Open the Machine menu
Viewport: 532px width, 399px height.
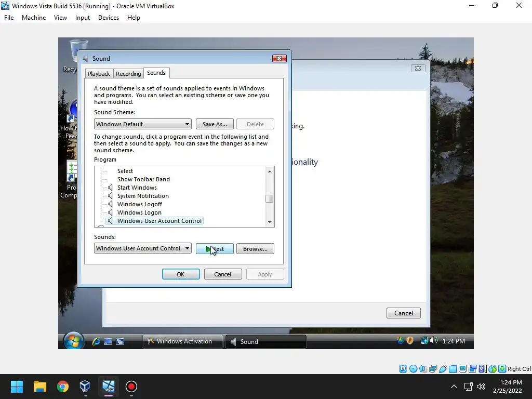[x=34, y=18]
